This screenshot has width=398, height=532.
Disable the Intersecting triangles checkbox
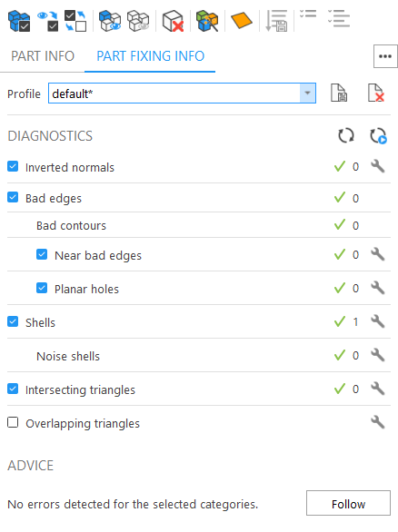(x=13, y=389)
